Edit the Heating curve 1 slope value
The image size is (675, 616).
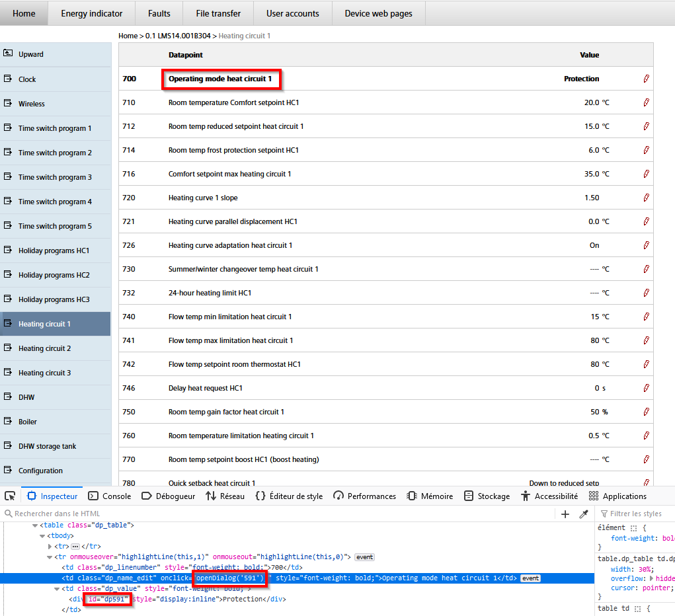(x=646, y=198)
